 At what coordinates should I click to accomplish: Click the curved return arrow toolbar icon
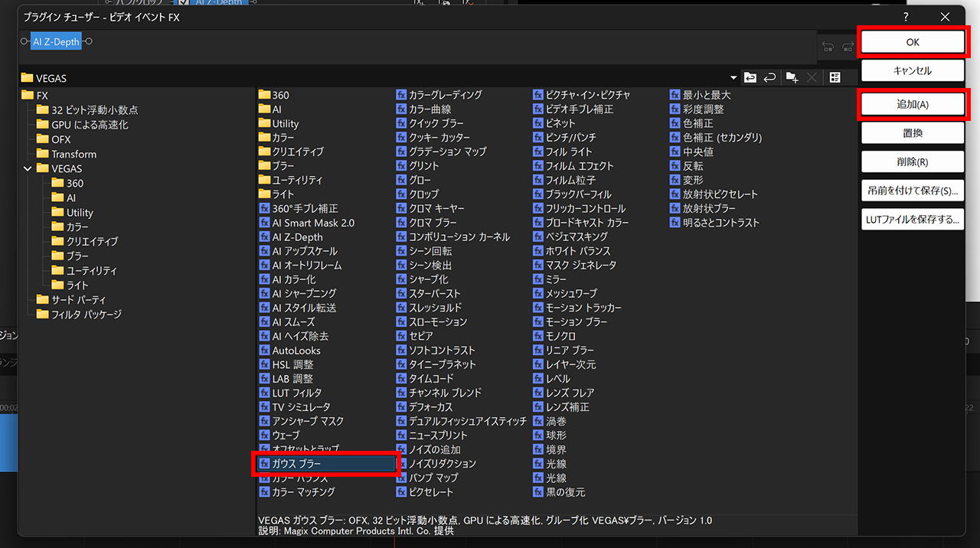[x=769, y=77]
